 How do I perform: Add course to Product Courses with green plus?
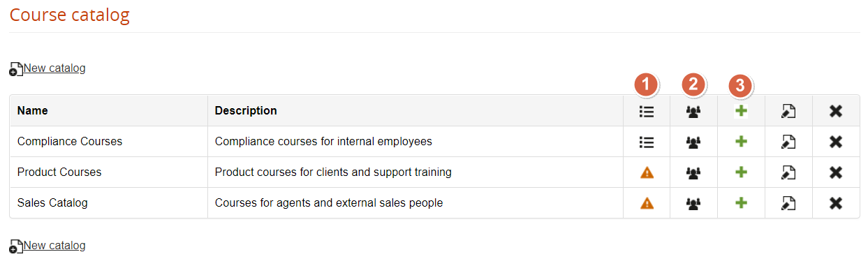(741, 172)
